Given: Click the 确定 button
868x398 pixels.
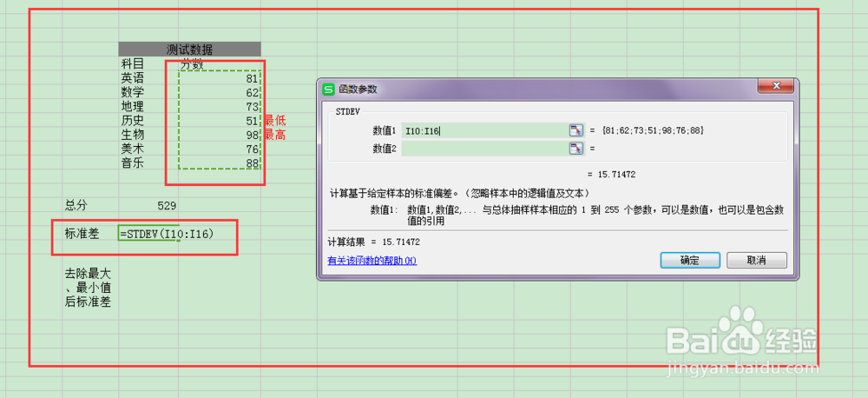Looking at the screenshot, I should pyautogui.click(x=690, y=260).
